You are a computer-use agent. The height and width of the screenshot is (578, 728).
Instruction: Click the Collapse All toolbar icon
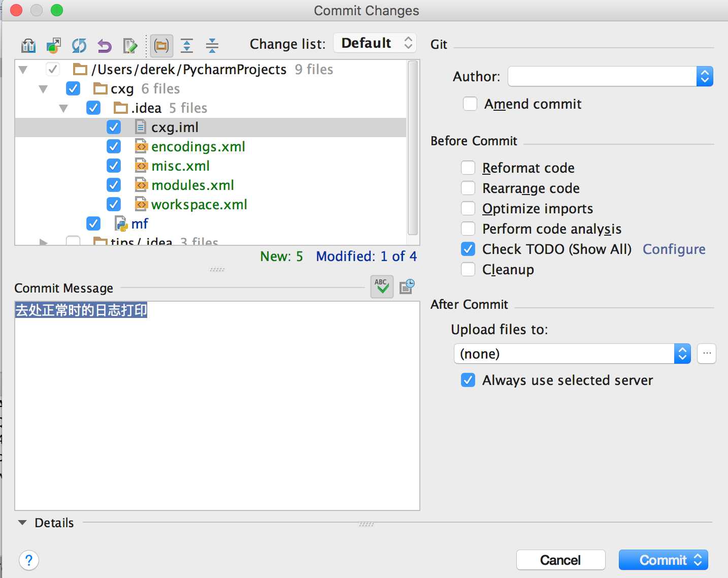212,46
